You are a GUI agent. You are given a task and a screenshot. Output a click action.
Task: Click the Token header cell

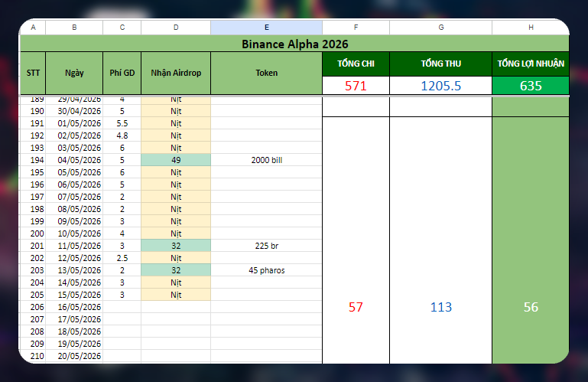[x=267, y=73]
